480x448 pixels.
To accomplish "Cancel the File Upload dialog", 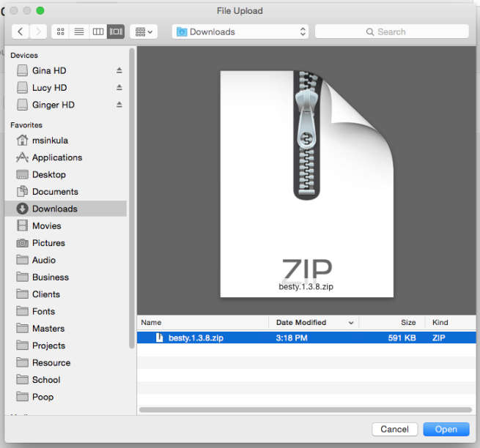I will coord(394,430).
